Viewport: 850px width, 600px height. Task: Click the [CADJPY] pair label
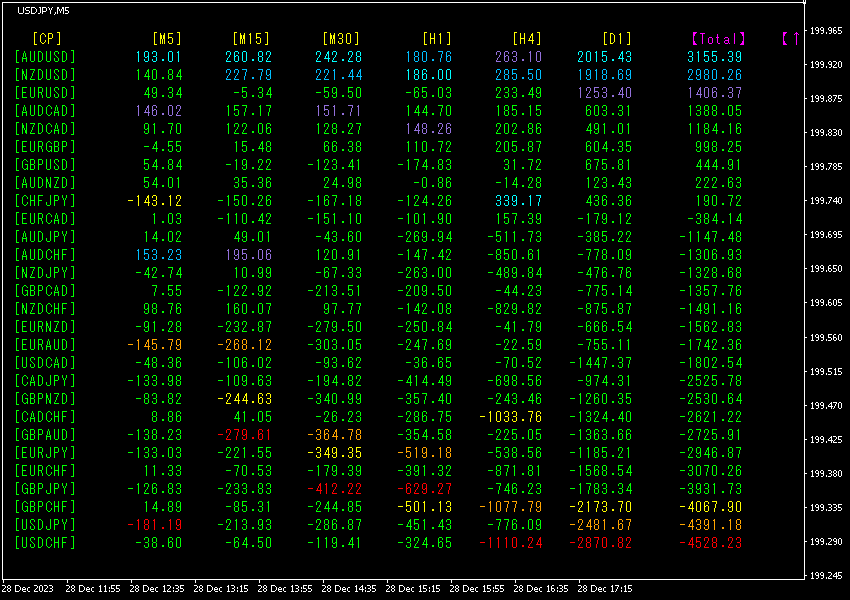45,381
